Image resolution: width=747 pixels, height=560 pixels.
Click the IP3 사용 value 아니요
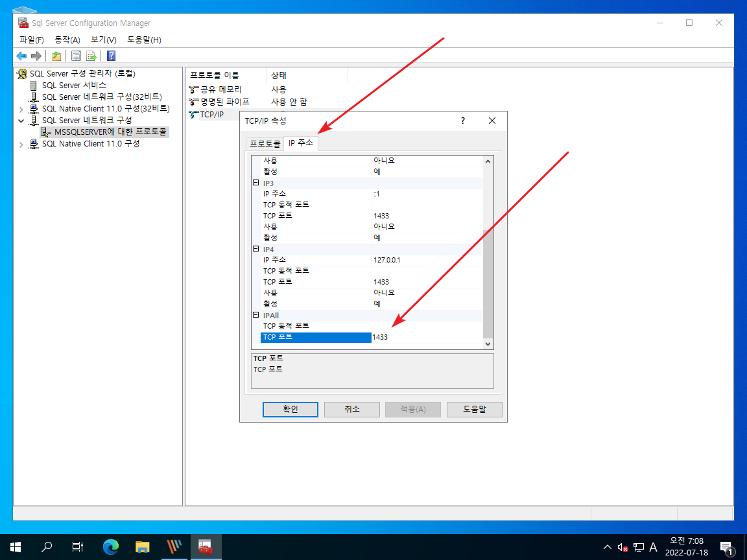pyautogui.click(x=427, y=227)
